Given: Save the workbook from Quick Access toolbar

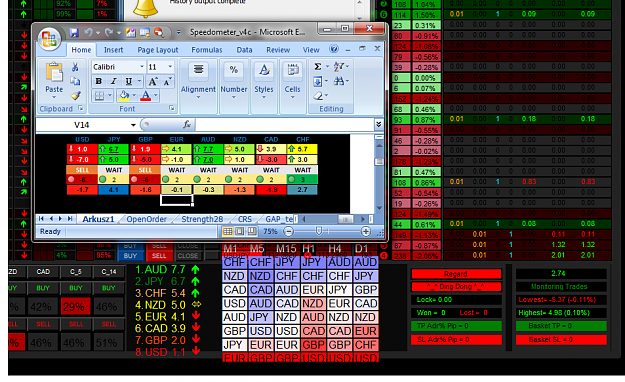Looking at the screenshot, I should [74, 32].
